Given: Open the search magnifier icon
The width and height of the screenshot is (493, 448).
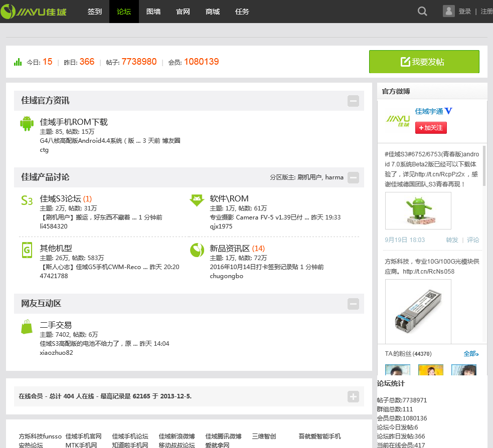Looking at the screenshot, I should pyautogui.click(x=422, y=12).
